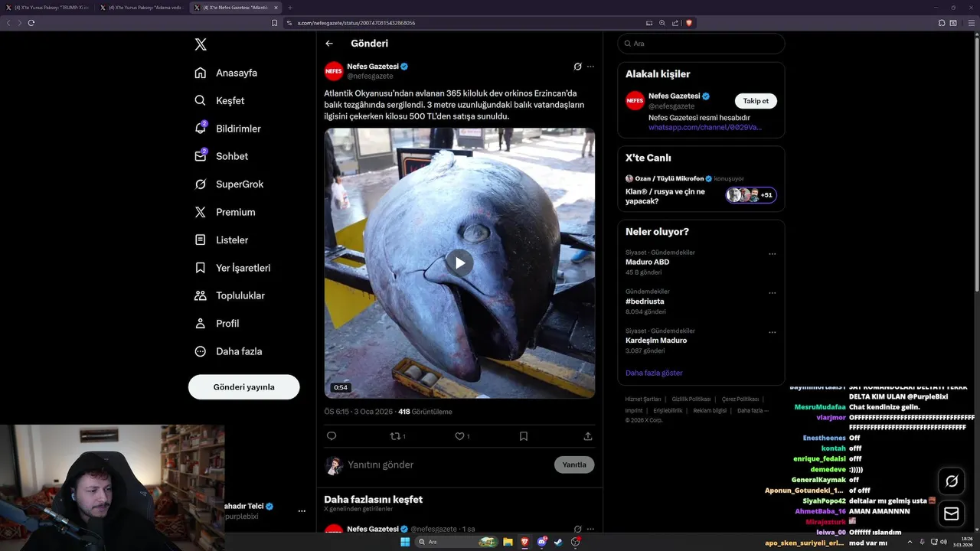Viewport: 980px width, 551px height.
Task: Open Steam from the taskbar
Action: 558,542
